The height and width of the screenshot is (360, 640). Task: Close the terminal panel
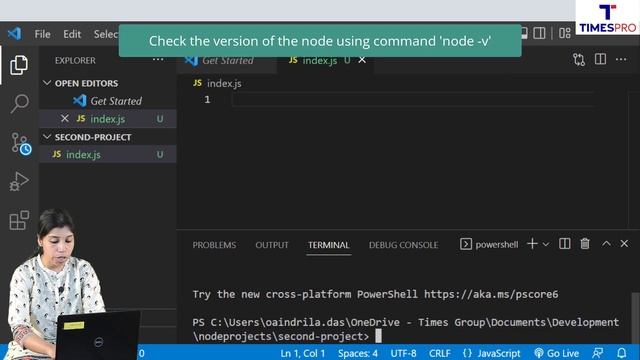click(x=624, y=244)
